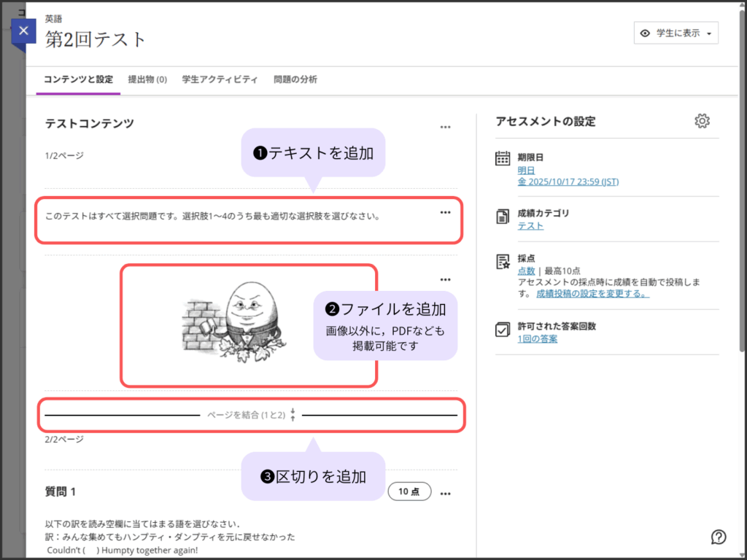The height and width of the screenshot is (560, 747).
Task: Switch to the 学生アクティビティ tab
Action: [x=220, y=79]
